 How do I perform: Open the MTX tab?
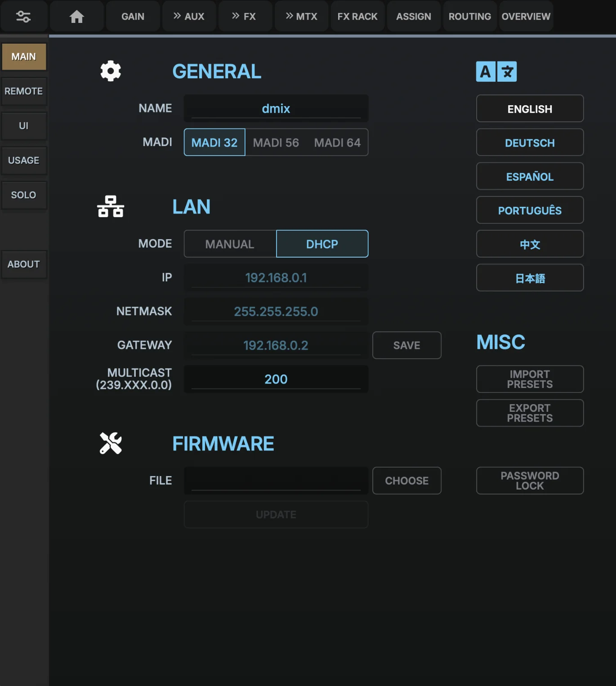(301, 17)
